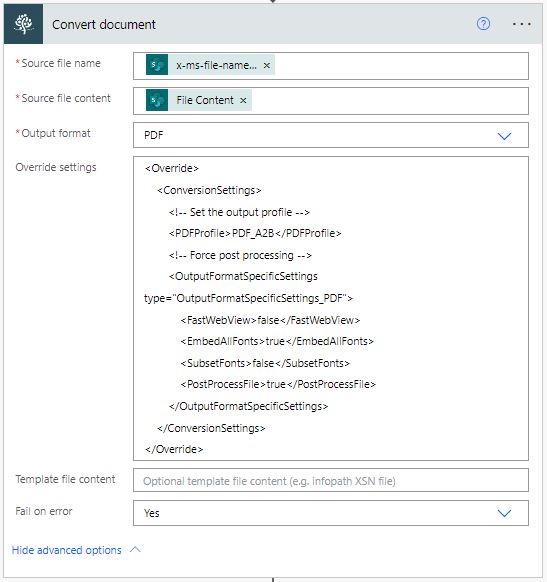Click the closing /OutputFormatSpecificSettings line
547x582 pixels.
point(248,406)
